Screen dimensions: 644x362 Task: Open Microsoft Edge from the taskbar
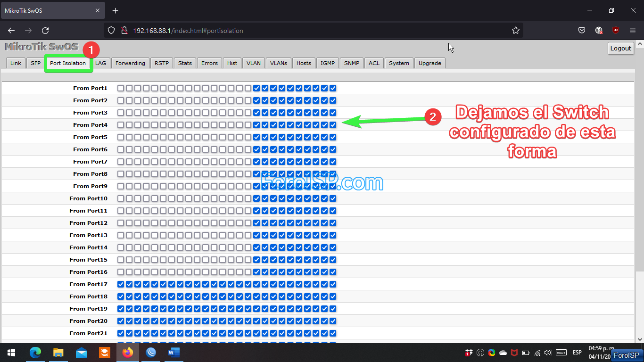click(35, 352)
